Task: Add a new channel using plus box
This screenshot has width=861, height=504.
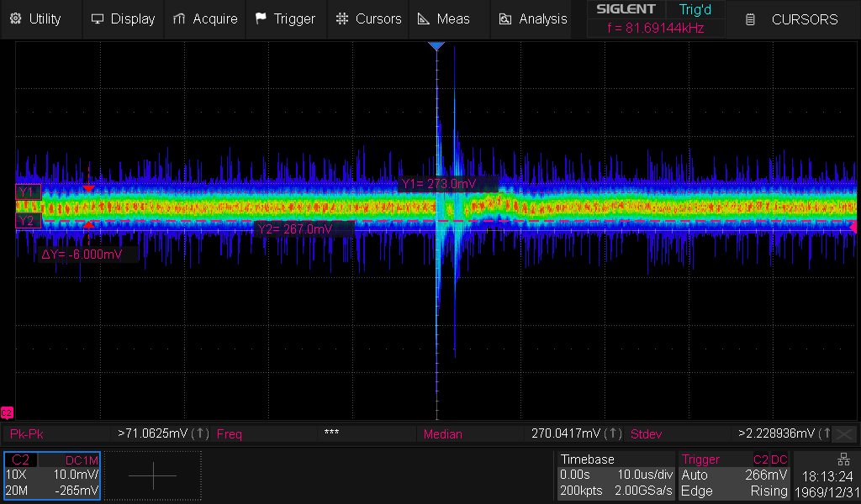Action: [x=153, y=475]
